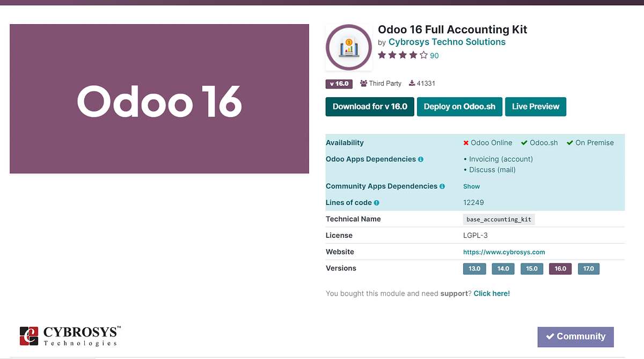Click the Community edition button

(575, 337)
